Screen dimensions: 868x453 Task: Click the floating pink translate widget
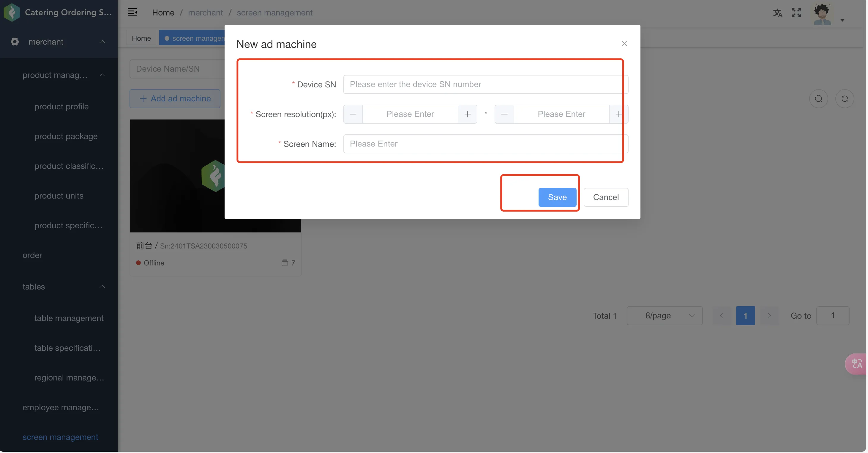pyautogui.click(x=856, y=364)
